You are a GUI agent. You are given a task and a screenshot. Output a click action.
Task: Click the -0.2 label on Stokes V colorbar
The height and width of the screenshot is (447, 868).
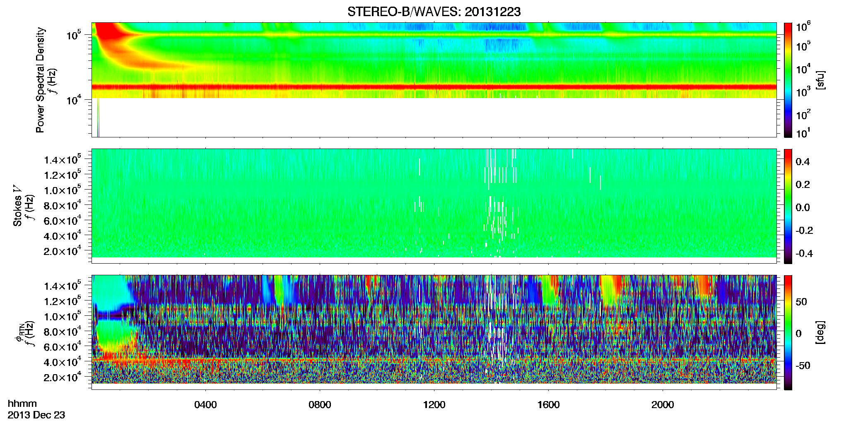[x=804, y=231]
